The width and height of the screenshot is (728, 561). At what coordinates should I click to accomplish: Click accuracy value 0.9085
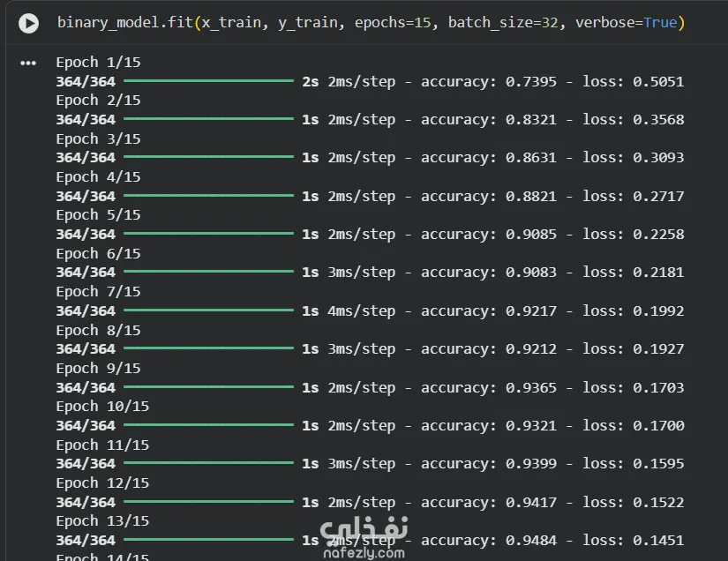pos(531,235)
